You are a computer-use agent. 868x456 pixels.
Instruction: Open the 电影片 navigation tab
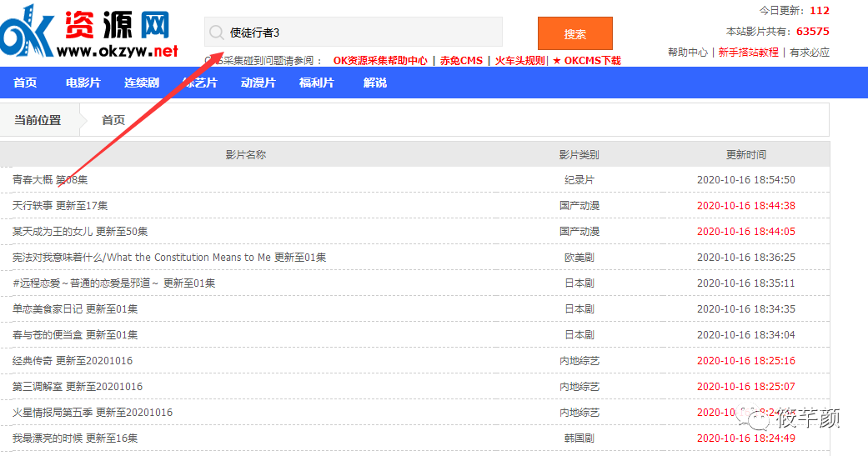click(x=83, y=83)
